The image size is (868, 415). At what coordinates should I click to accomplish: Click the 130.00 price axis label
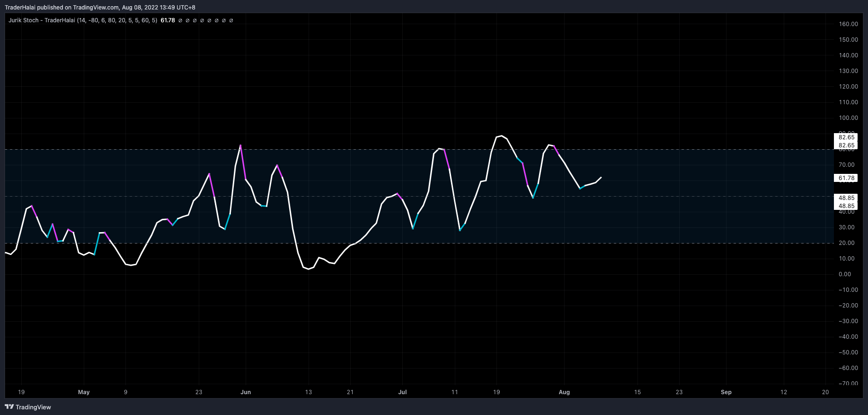[848, 71]
